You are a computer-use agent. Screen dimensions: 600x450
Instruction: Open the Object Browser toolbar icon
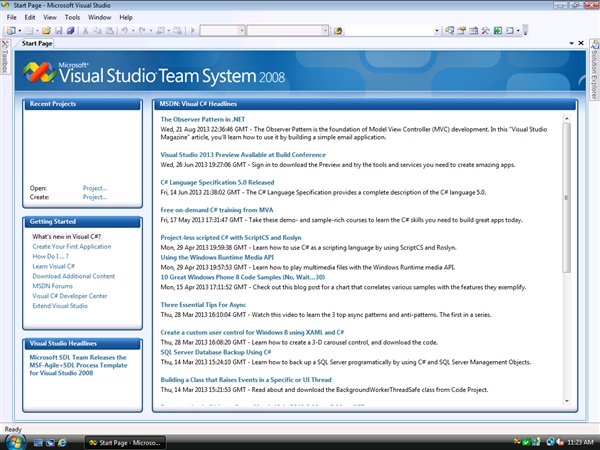pos(474,31)
